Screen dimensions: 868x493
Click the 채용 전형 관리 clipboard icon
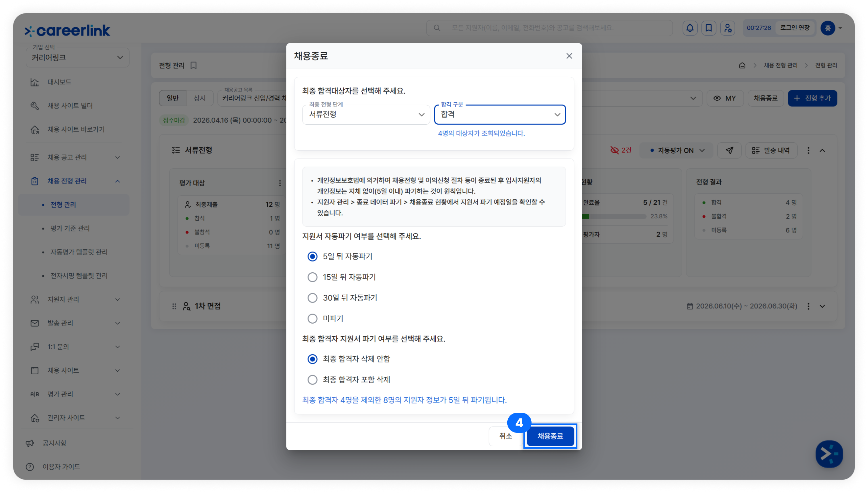tap(35, 181)
